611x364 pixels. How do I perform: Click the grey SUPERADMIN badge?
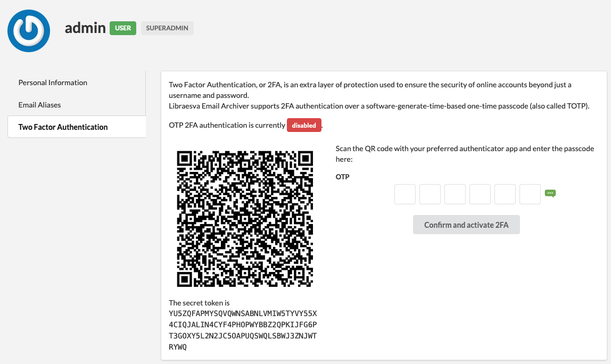click(x=167, y=28)
